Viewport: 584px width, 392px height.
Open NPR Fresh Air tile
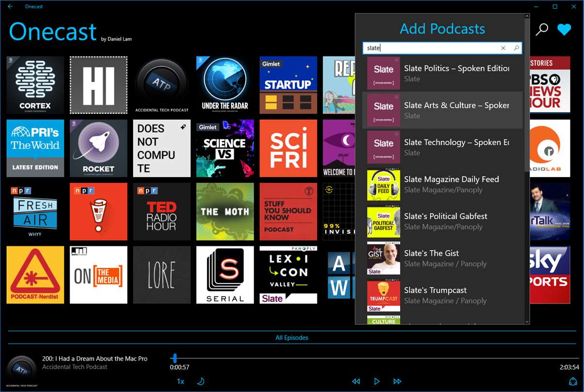[35, 211]
